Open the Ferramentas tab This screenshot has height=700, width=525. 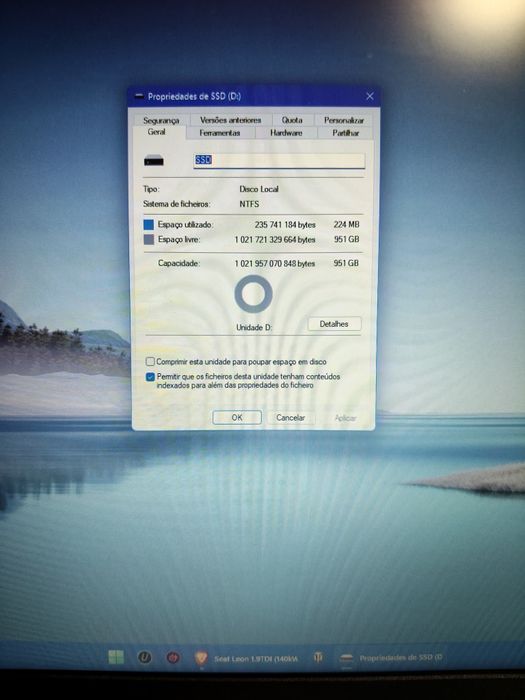tap(220, 133)
